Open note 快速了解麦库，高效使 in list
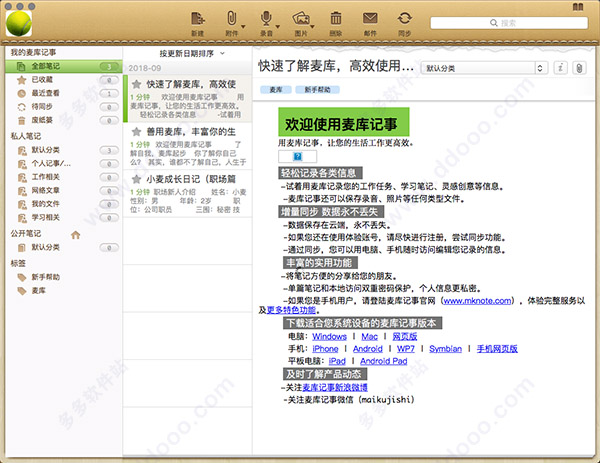 [x=188, y=98]
